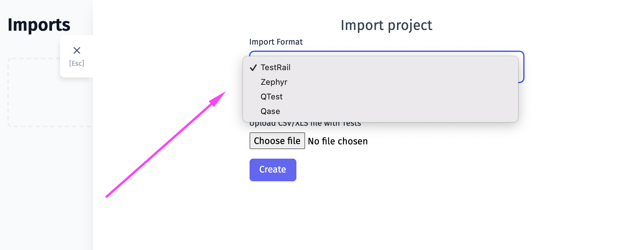Click the Upload CSV/XLS file label

point(305,124)
